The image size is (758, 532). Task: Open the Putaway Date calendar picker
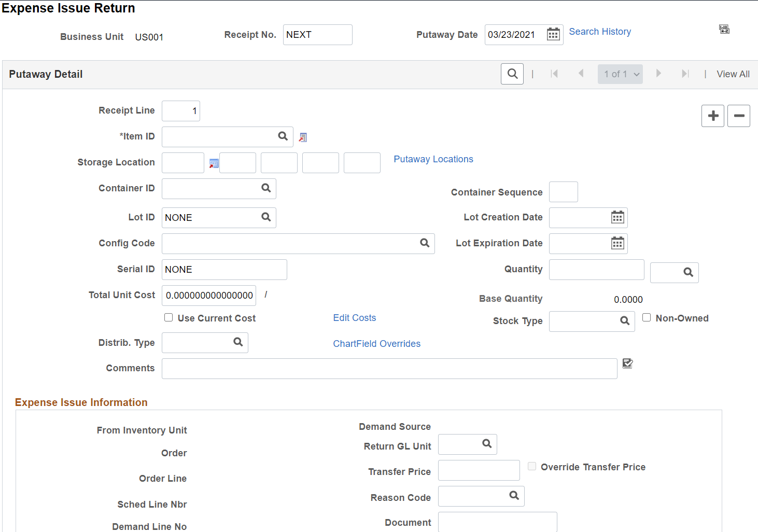[x=553, y=34]
